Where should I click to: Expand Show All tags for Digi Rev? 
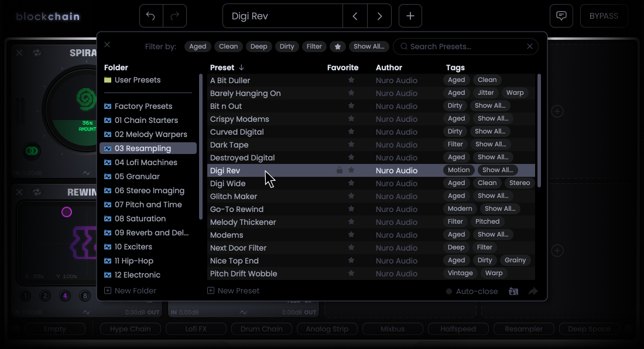498,170
